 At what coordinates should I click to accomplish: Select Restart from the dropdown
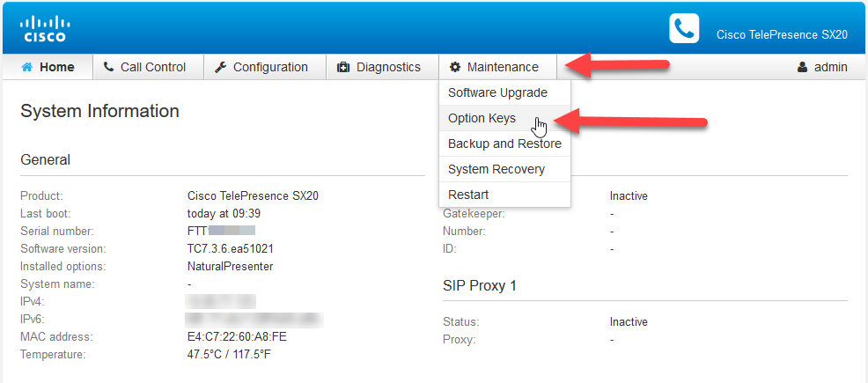[504, 195]
